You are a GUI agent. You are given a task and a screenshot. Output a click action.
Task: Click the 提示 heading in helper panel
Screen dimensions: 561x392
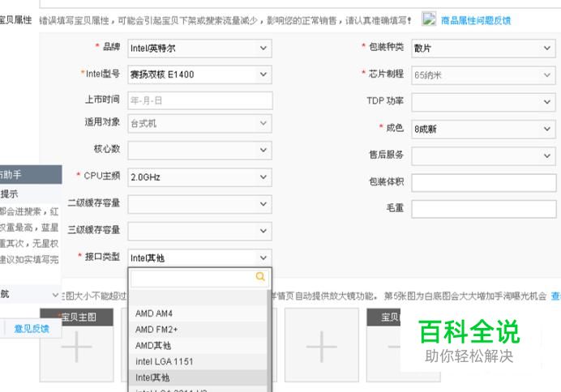(9, 194)
